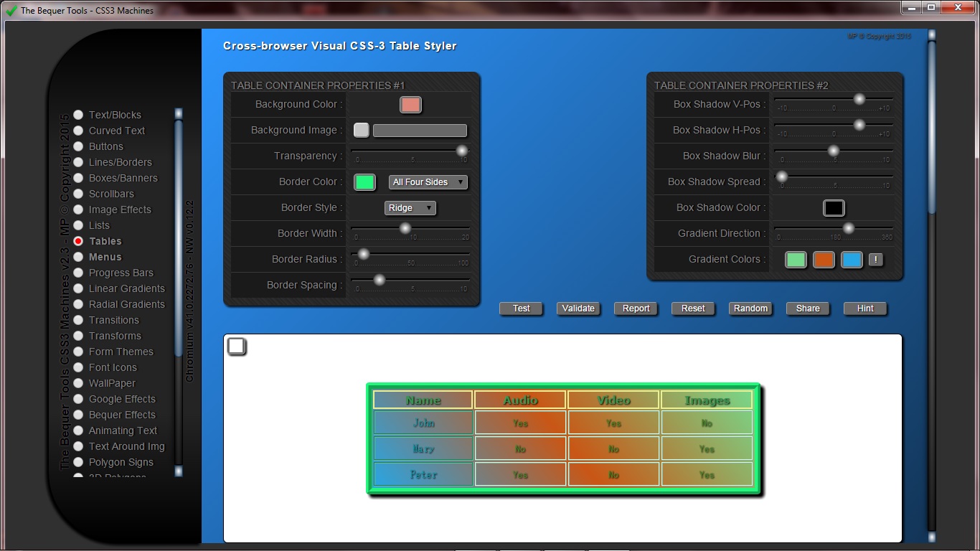980x551 pixels.
Task: Choose Bequer Effects in the sidebar
Action: (x=78, y=415)
